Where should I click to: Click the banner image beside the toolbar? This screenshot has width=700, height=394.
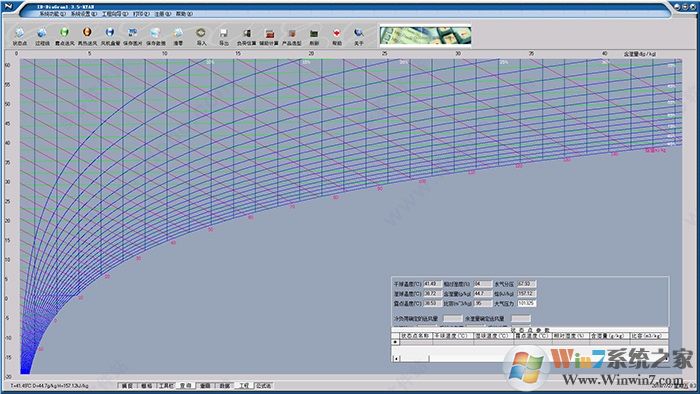(425, 36)
